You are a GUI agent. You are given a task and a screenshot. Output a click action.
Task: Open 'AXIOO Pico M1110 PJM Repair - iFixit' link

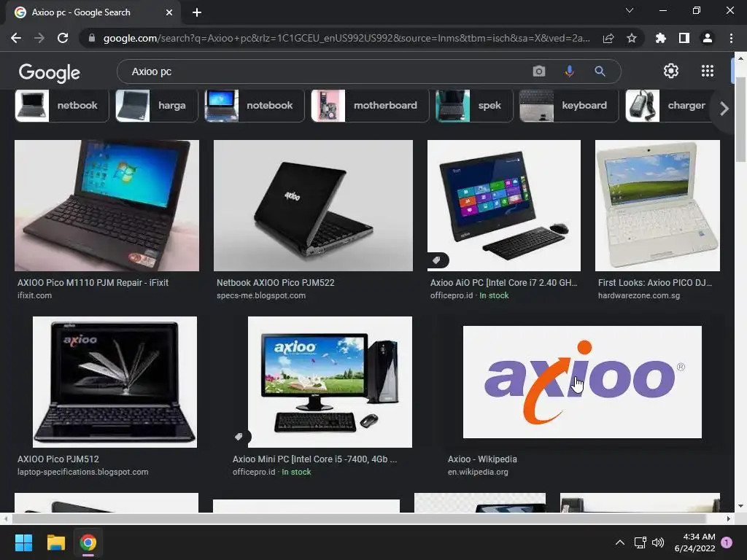coord(93,282)
